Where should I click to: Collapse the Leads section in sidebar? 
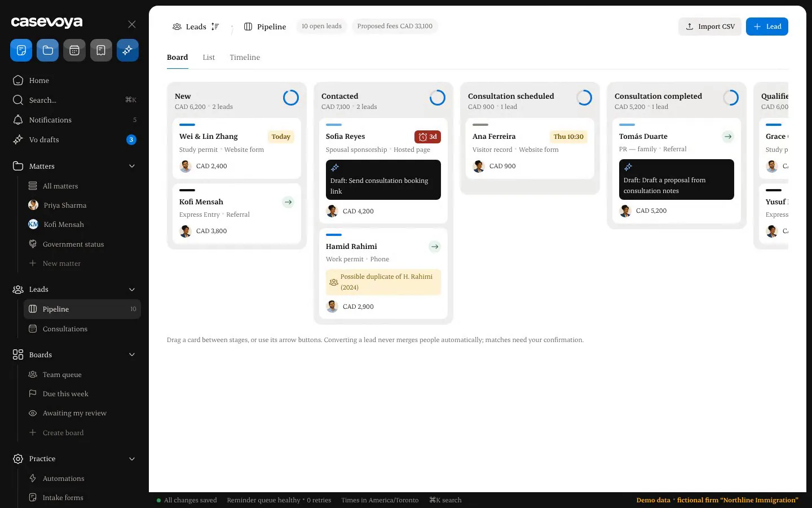click(132, 290)
